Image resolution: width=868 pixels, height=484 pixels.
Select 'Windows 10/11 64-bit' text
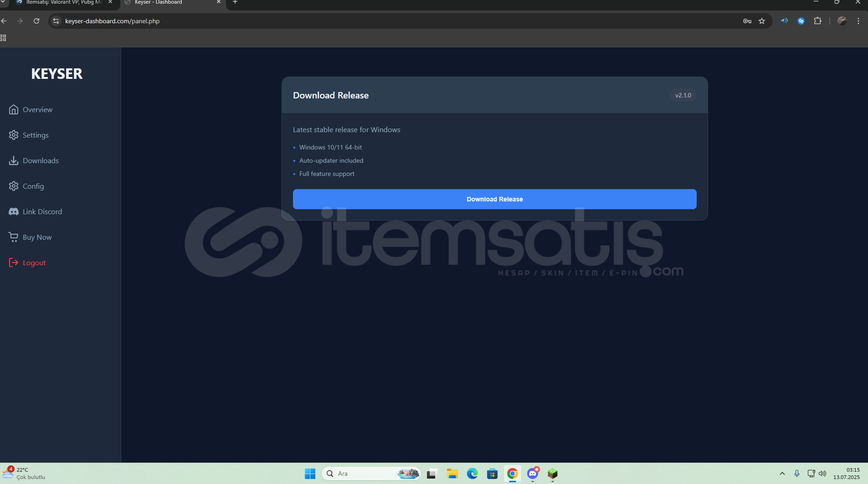coord(330,147)
